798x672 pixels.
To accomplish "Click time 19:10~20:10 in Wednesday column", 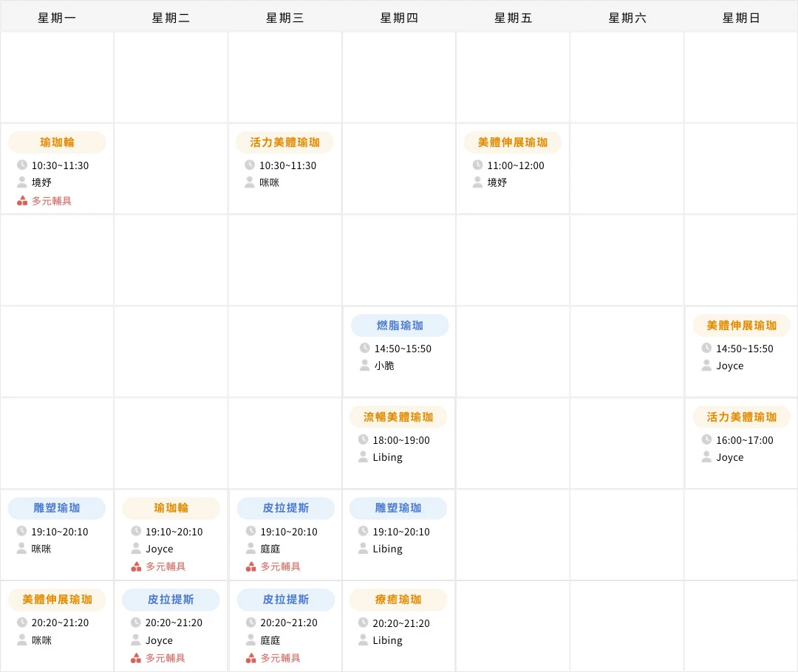I will [x=289, y=532].
